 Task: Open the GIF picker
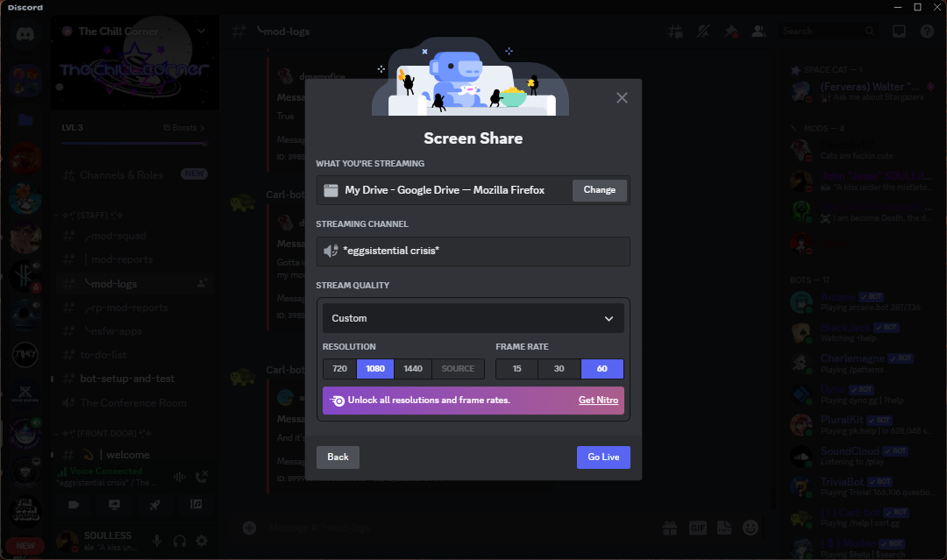point(697,528)
